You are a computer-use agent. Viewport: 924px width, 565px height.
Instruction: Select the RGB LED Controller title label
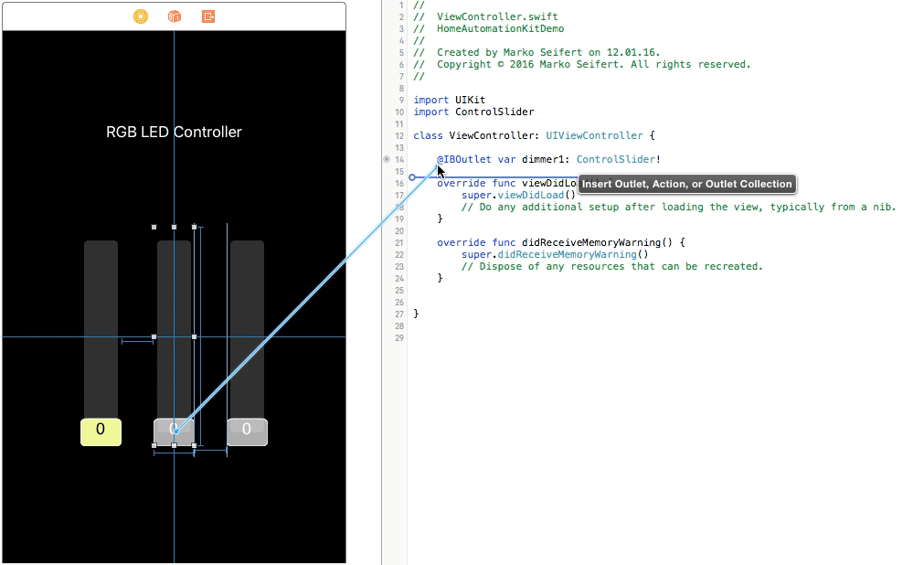(x=174, y=132)
